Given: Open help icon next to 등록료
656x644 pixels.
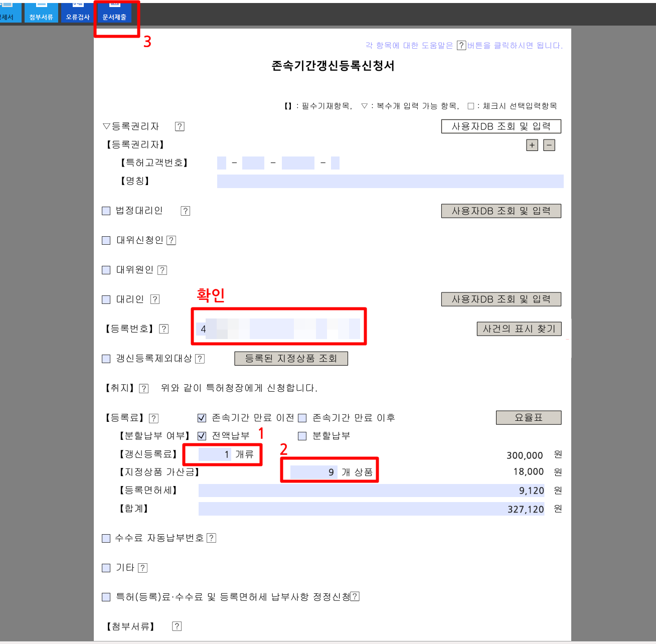Looking at the screenshot, I should [x=154, y=418].
